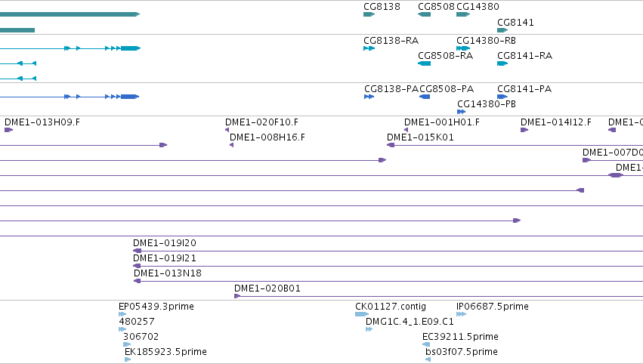
Task: Select the CG8138-PA blue arrow glyph
Action: point(369,97)
